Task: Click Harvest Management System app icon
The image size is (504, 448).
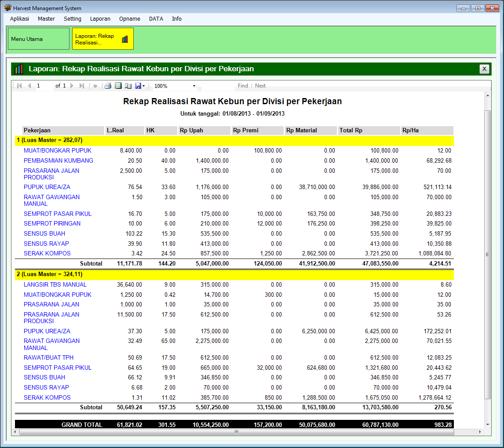Action: coord(8,8)
